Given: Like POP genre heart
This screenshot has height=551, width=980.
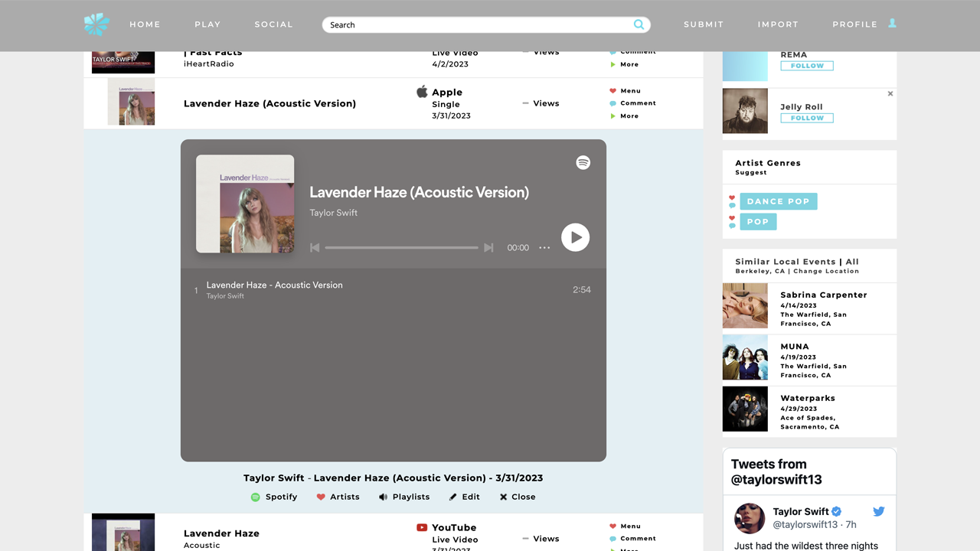Looking at the screenshot, I should click(732, 219).
